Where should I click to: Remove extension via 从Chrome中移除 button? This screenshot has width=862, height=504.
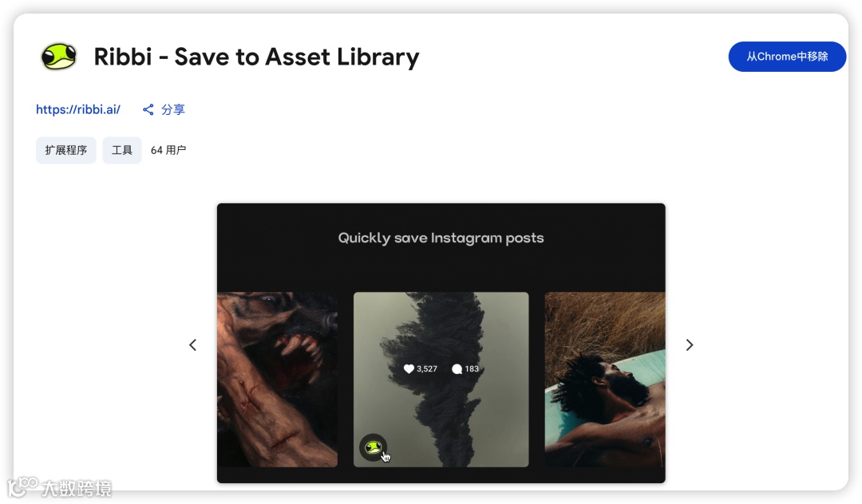[x=787, y=57]
